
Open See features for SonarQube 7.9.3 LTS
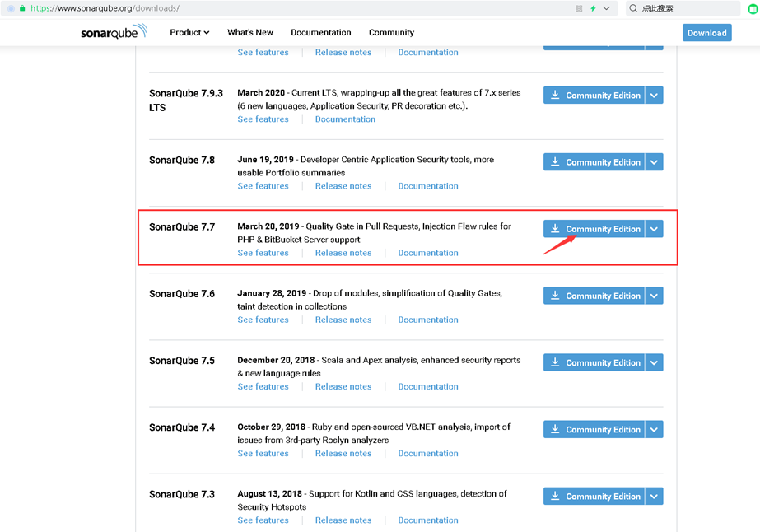click(x=263, y=119)
